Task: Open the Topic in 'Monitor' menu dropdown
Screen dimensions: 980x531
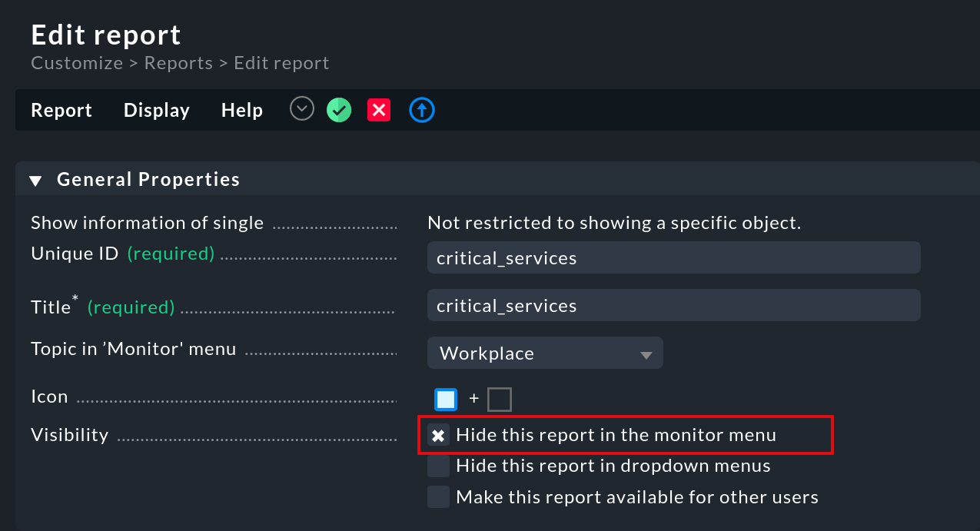Action: [x=545, y=353]
